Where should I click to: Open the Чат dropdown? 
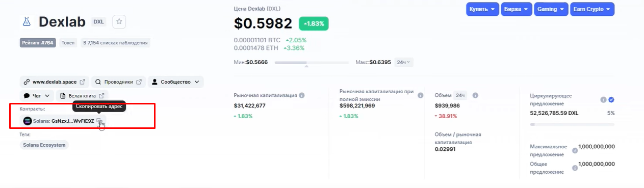(x=37, y=95)
